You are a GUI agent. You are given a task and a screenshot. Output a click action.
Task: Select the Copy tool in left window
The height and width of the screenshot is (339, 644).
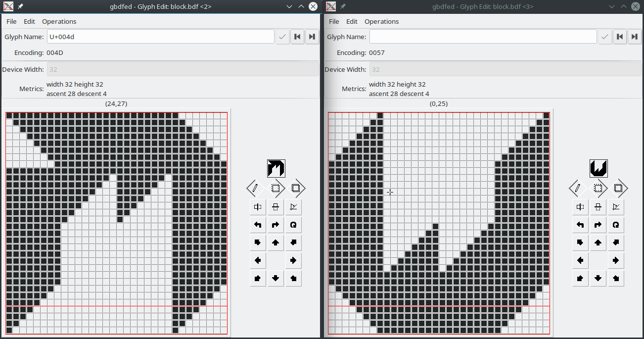(296, 188)
